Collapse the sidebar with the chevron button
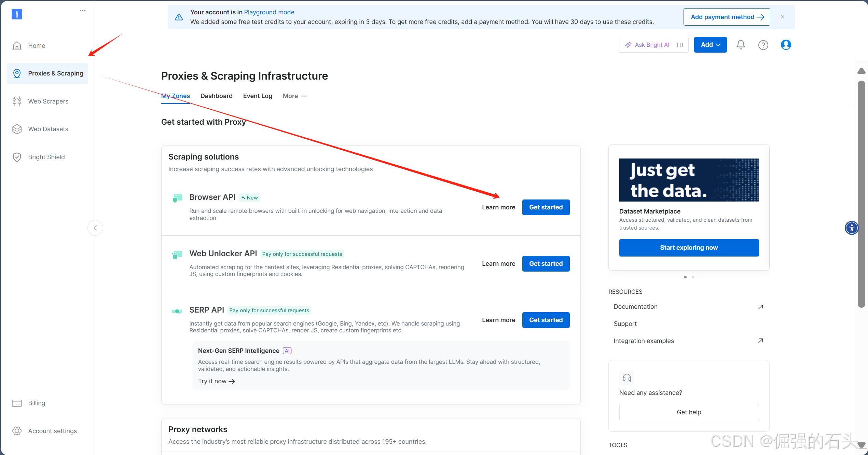The width and height of the screenshot is (868, 455). (x=95, y=228)
